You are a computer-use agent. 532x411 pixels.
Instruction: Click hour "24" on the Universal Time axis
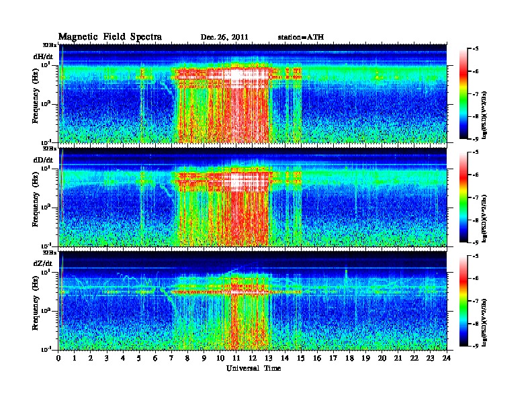[447, 358]
